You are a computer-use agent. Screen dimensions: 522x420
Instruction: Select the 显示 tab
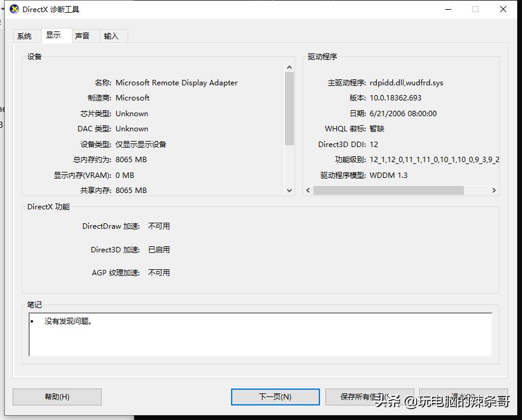tap(55, 34)
